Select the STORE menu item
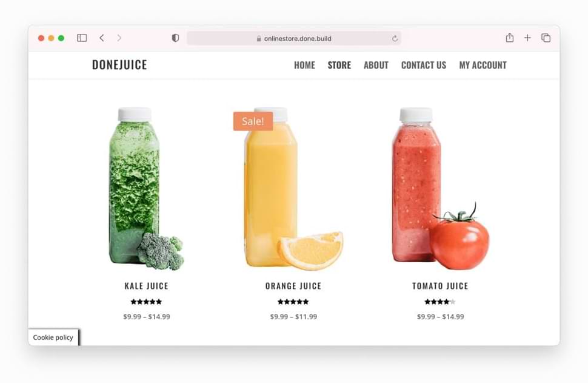 339,66
